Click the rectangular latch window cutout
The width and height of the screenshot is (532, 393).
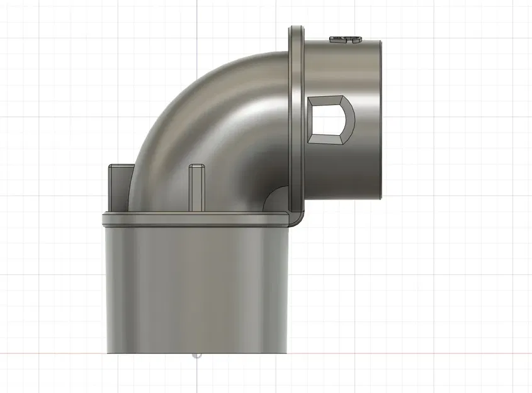(329, 118)
